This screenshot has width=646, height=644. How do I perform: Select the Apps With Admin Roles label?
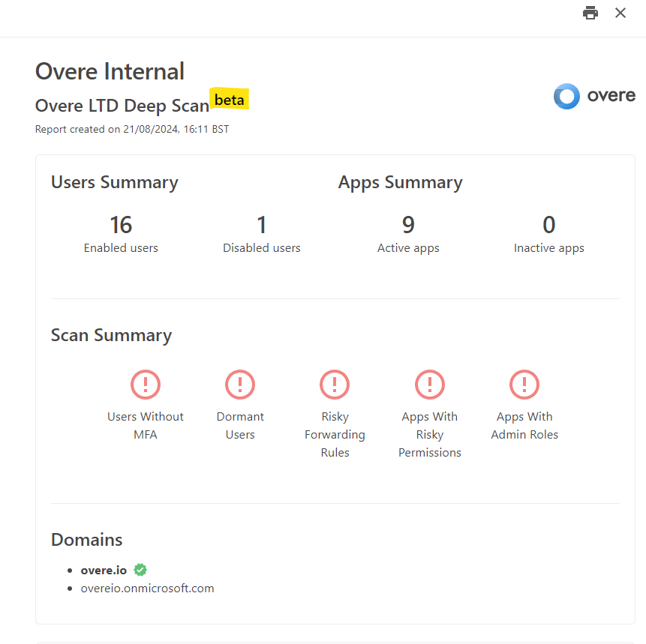524,425
